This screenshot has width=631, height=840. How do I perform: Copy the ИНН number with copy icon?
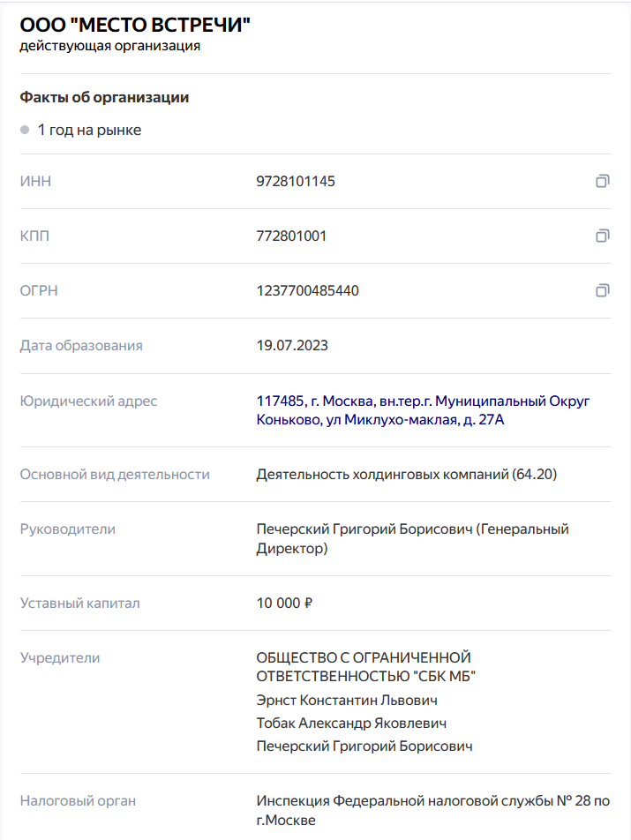(602, 181)
